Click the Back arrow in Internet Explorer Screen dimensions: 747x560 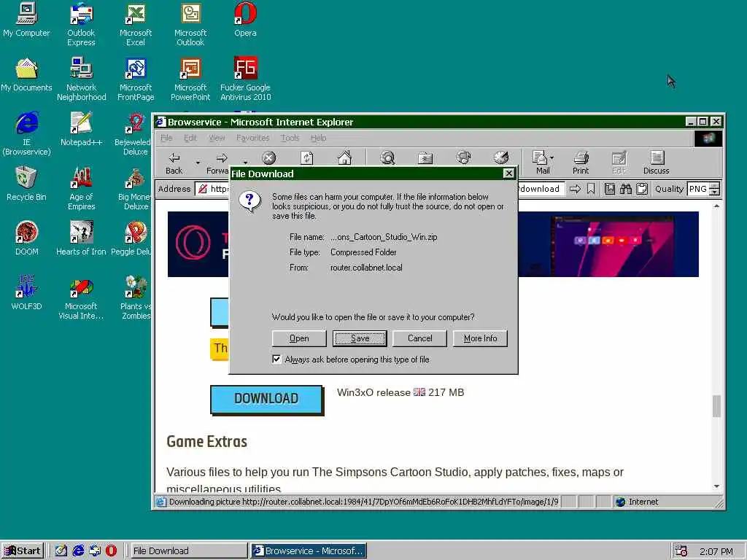[x=174, y=163]
